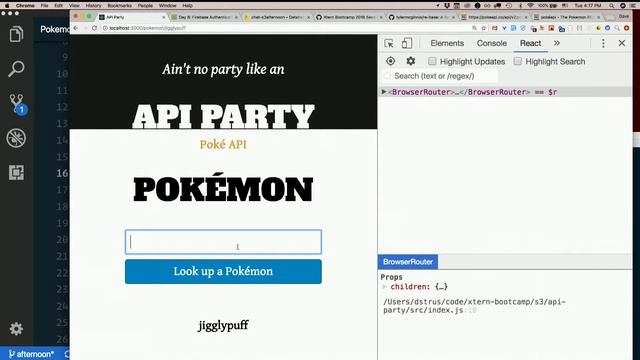Expand the BrowserRouter tree node
Image resolution: width=640 pixels, height=360 pixels.
point(384,92)
